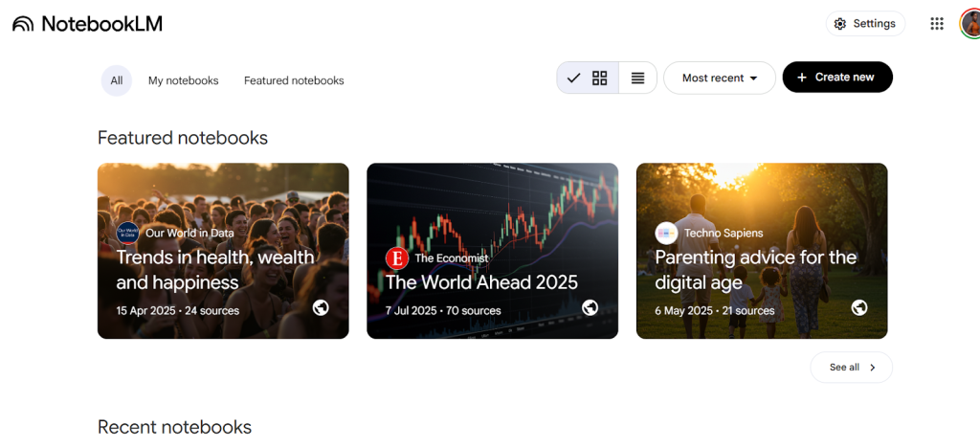
Task: Click globe icon on The World Ahead card
Action: point(590,307)
